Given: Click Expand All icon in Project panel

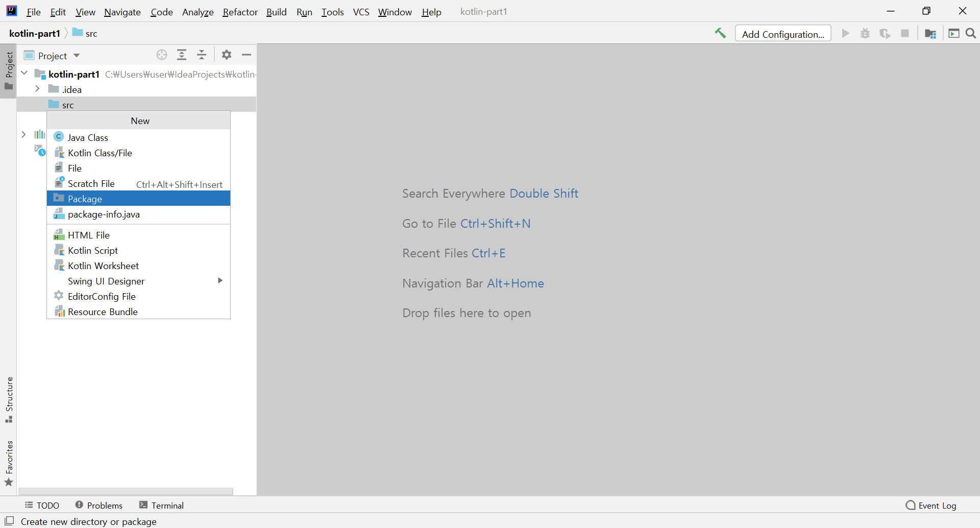Looking at the screenshot, I should pos(182,55).
